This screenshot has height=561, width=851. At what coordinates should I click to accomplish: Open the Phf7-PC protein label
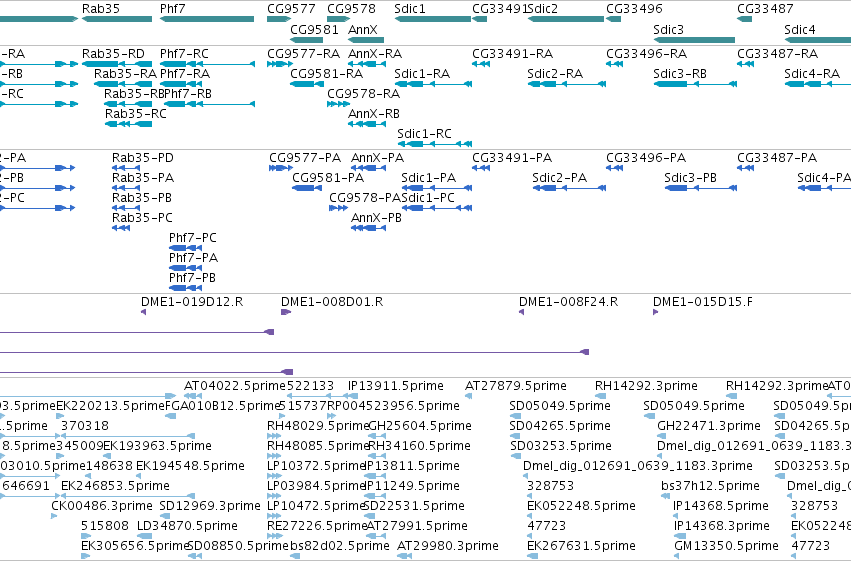tap(193, 238)
